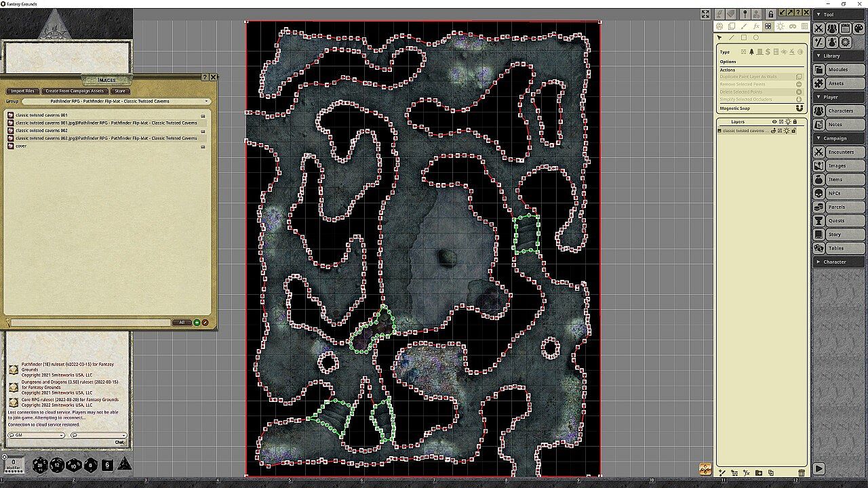This screenshot has width=868, height=488.
Task: Add a new layer in Layers panel
Action: [722, 473]
